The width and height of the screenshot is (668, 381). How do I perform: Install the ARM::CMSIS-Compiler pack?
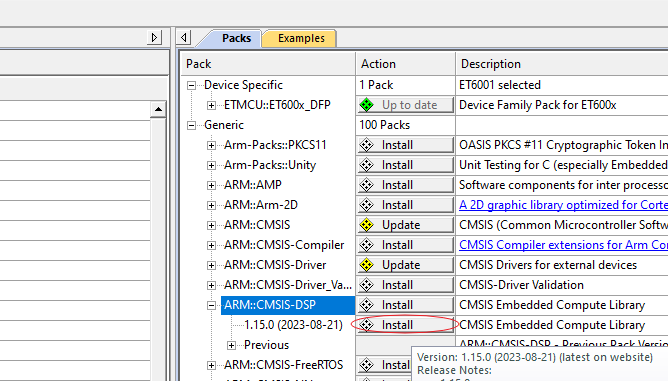click(406, 245)
